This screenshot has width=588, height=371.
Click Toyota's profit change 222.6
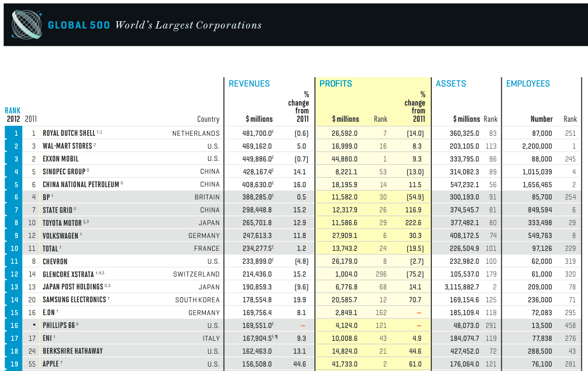(x=413, y=223)
